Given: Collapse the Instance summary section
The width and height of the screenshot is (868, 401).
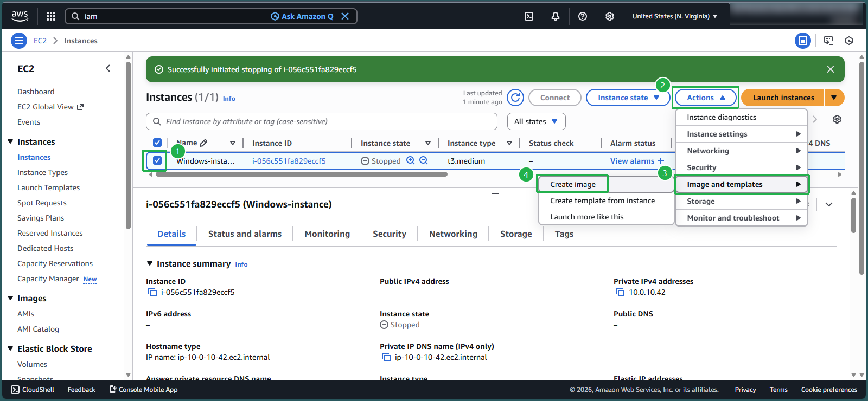Looking at the screenshot, I should (150, 264).
